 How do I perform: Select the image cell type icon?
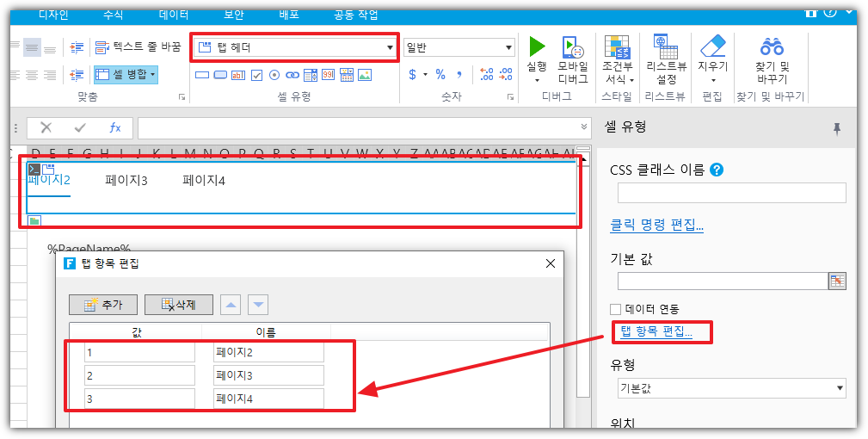[365, 75]
